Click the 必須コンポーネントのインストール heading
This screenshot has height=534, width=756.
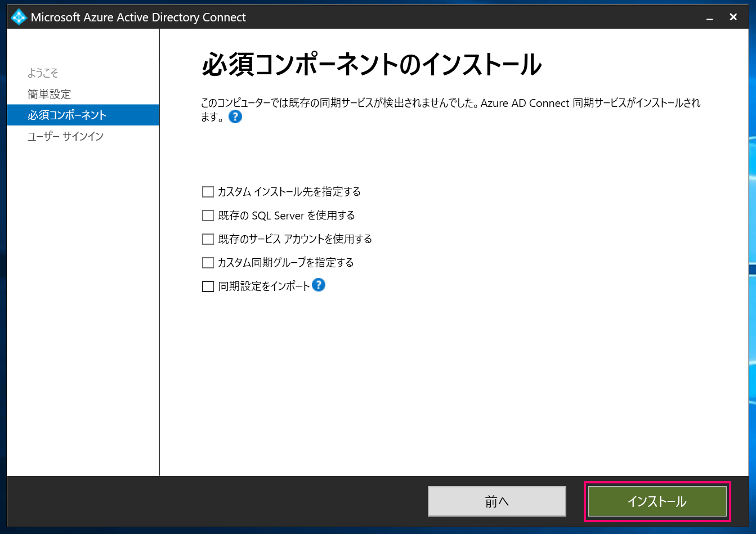372,64
